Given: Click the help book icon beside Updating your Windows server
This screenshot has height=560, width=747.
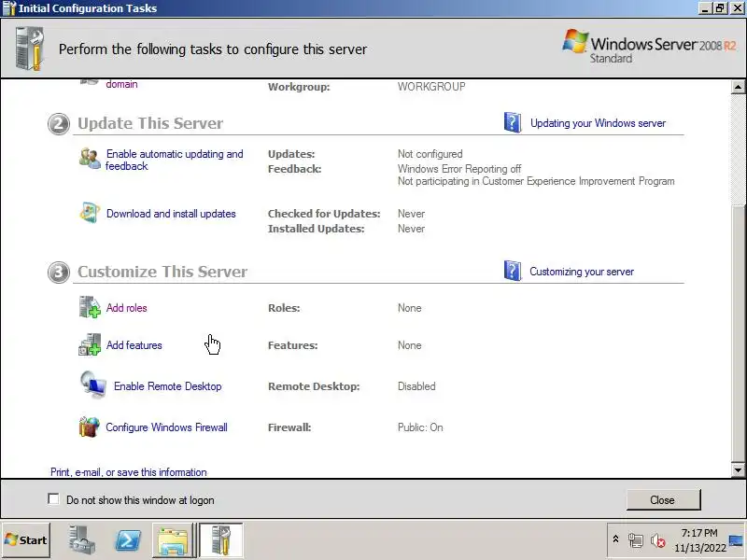Looking at the screenshot, I should pos(513,122).
